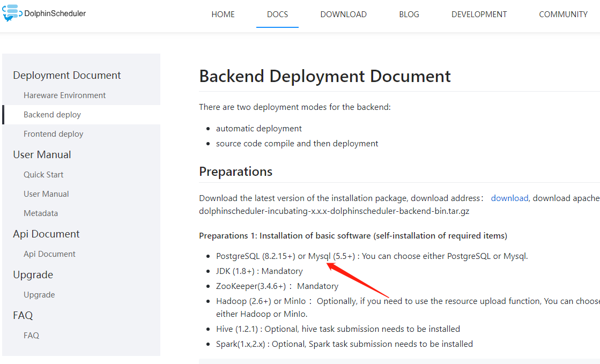
Task: Click the 'PostgreSQL (8.2.15+) or Mysql' line
Action: tap(372, 256)
